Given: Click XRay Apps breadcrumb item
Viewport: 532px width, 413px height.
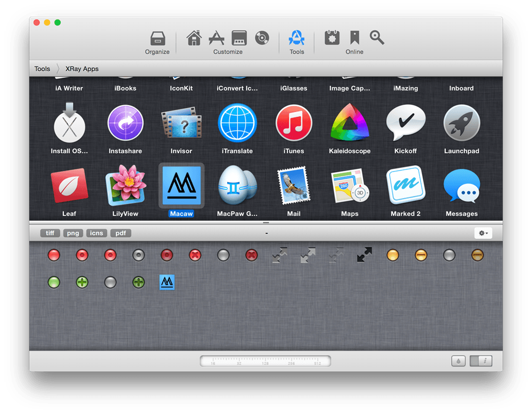Looking at the screenshot, I should (x=82, y=69).
